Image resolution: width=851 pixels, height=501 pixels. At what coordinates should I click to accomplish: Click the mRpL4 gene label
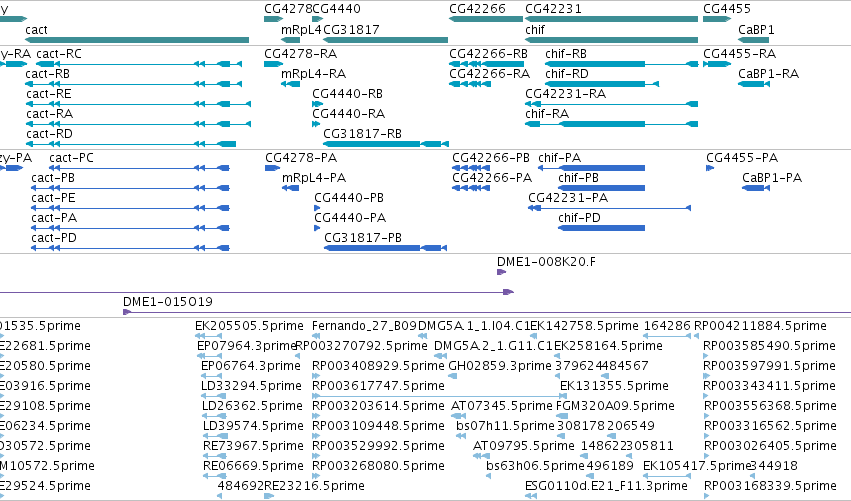tap(301, 29)
